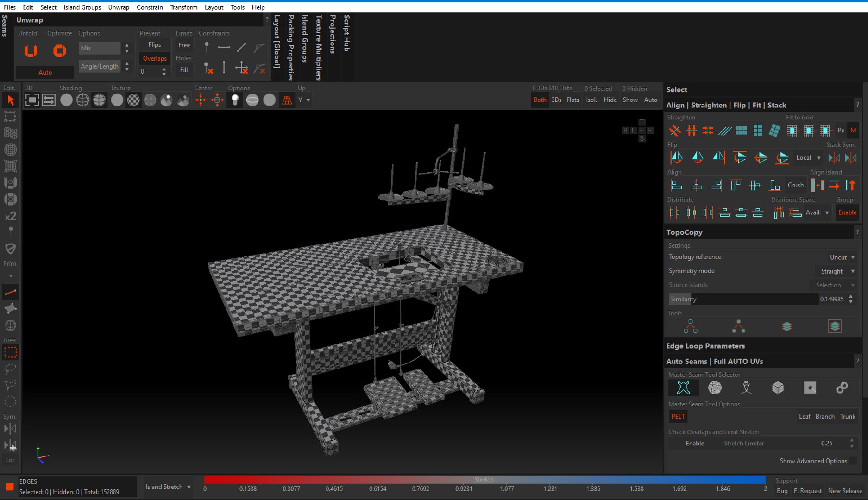Choose the rectangle Area selection icon

coord(10,353)
